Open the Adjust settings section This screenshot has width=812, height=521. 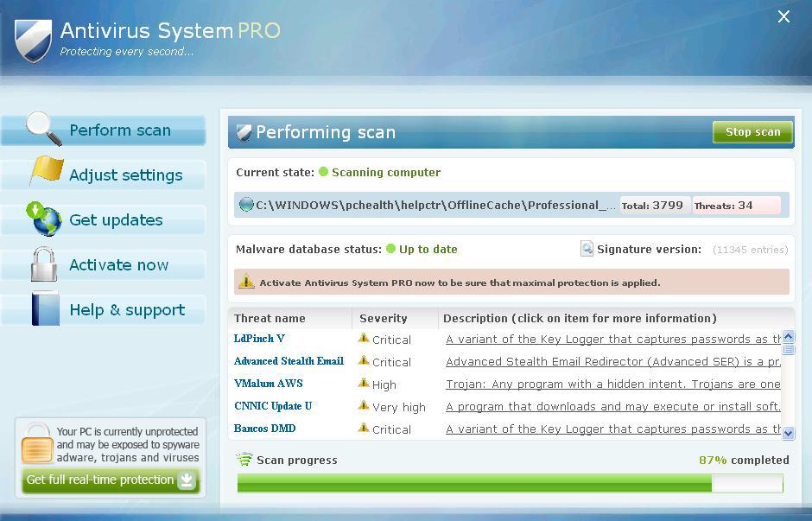(104, 175)
